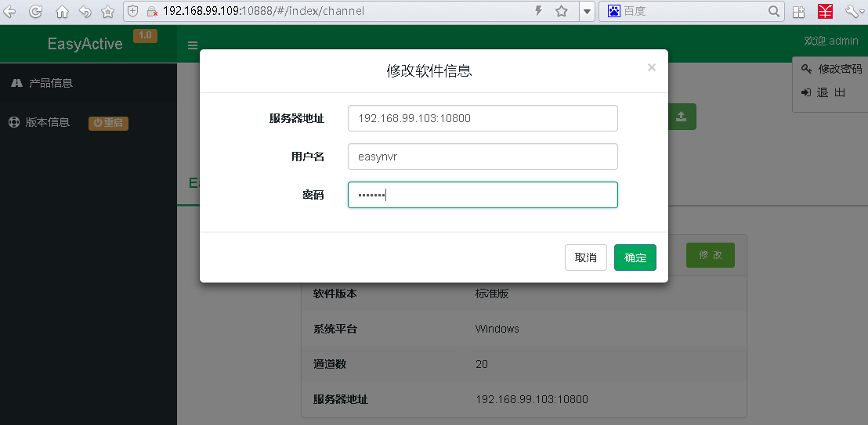Image resolution: width=868 pixels, height=425 pixels.
Task: Select 修改密码 from user menu
Action: coord(832,69)
